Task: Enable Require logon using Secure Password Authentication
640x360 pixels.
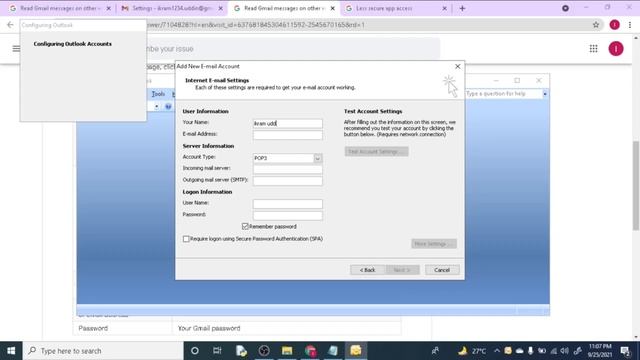Action: [x=186, y=239]
